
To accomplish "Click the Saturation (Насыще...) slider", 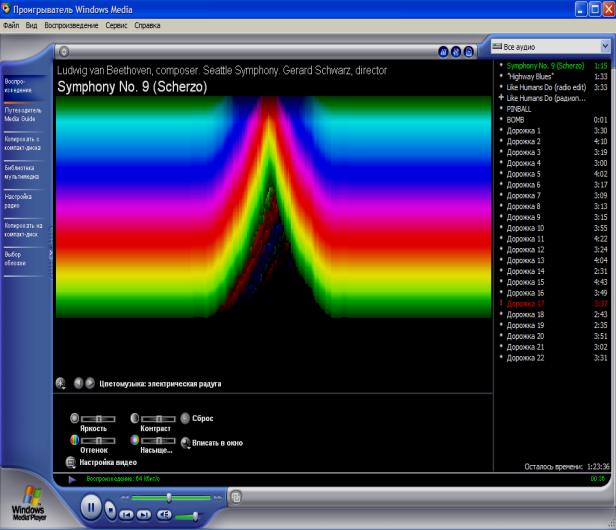I will tap(158, 441).
